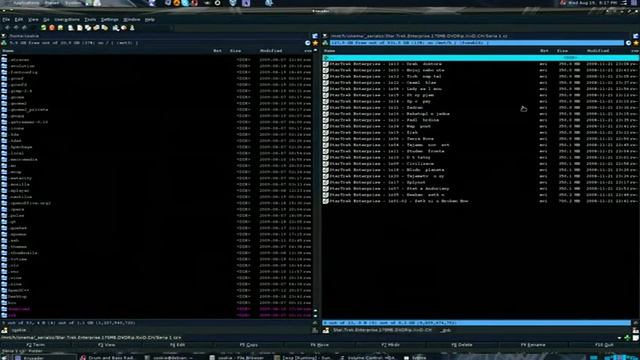Open left panel history button
Screen dimensions: 640x360
[x=308, y=43]
